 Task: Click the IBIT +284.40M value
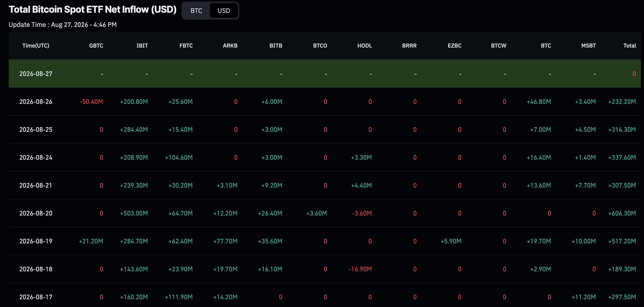coord(134,130)
